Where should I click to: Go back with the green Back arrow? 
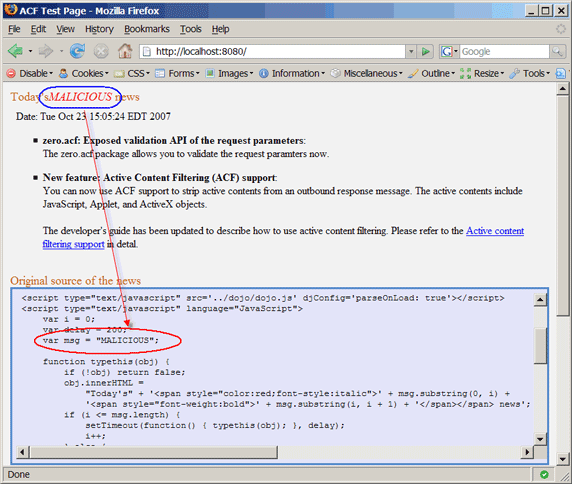(x=15, y=51)
